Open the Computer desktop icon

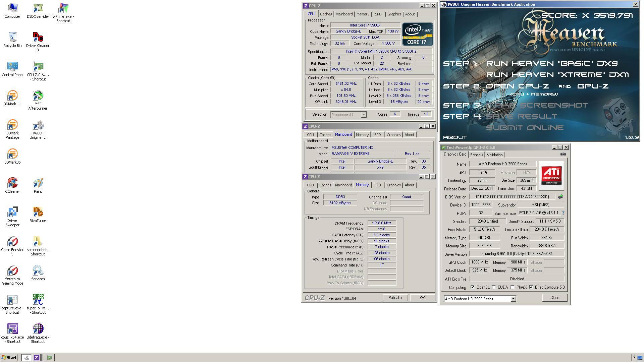pos(12,10)
